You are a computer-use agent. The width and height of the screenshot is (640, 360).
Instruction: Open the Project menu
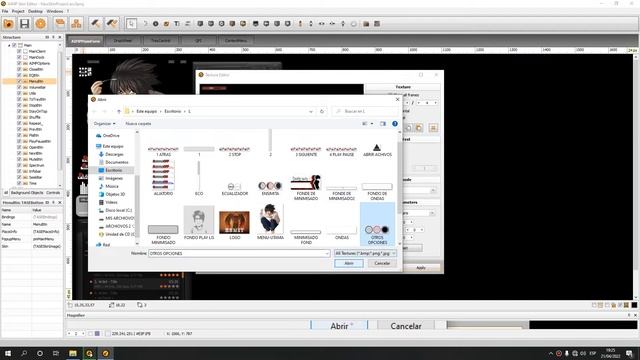[x=18, y=11]
